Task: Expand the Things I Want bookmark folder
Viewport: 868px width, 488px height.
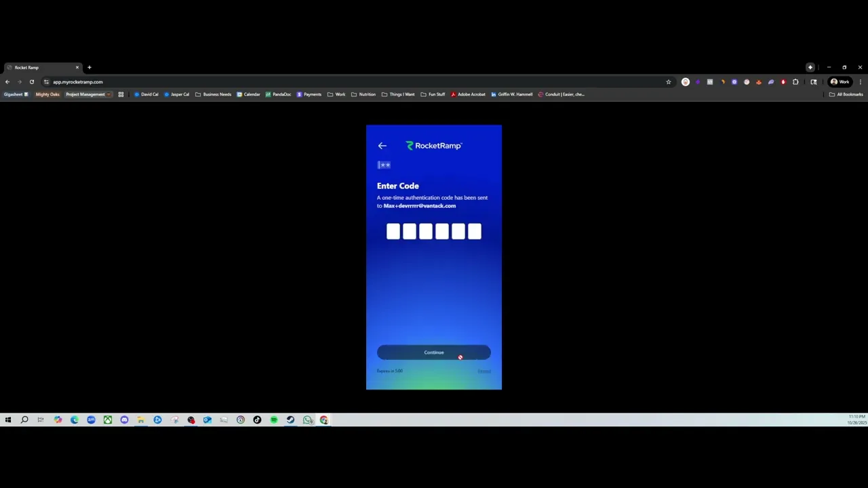Action: tap(398, 94)
